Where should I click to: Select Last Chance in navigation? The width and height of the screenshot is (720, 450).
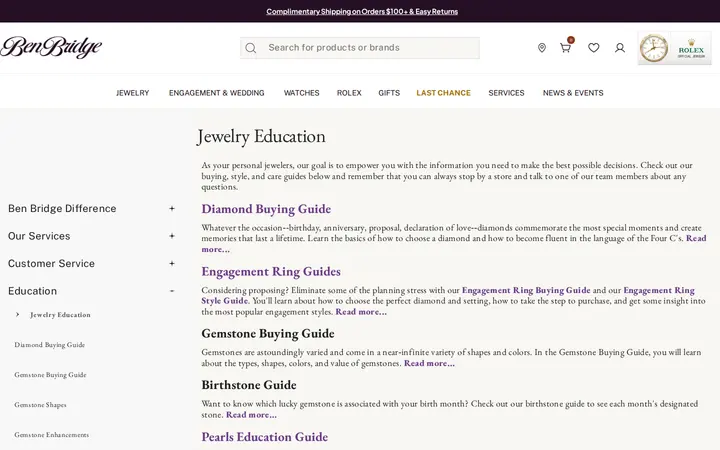point(444,93)
